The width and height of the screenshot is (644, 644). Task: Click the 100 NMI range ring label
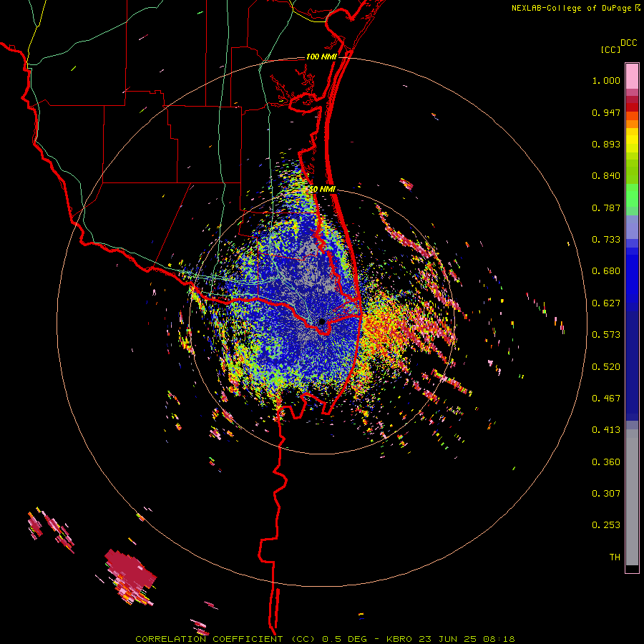click(321, 57)
